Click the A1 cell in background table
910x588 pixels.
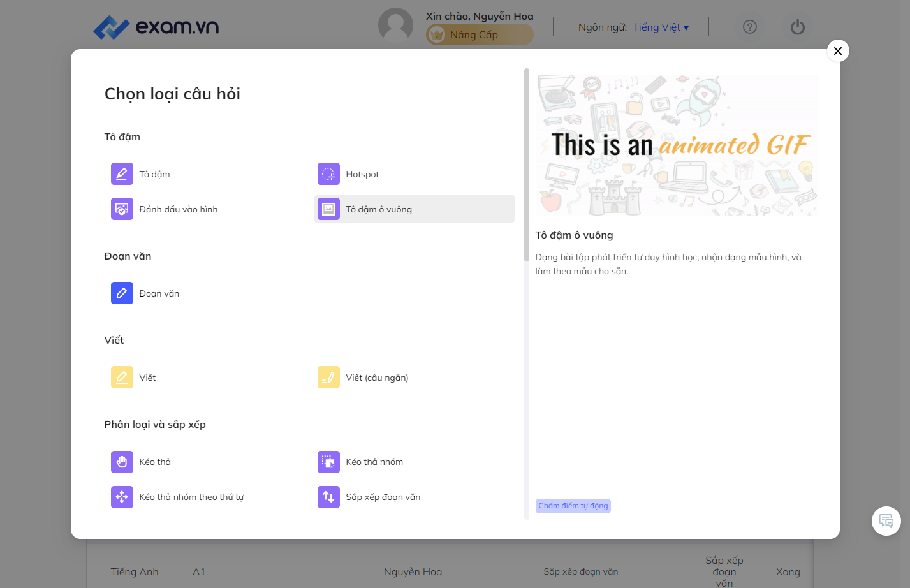[x=199, y=572]
